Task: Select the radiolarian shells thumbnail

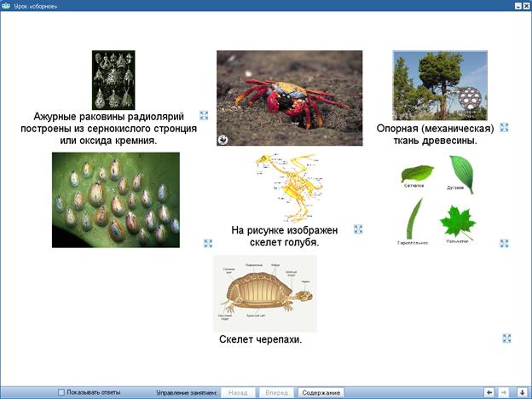Action: (113, 80)
